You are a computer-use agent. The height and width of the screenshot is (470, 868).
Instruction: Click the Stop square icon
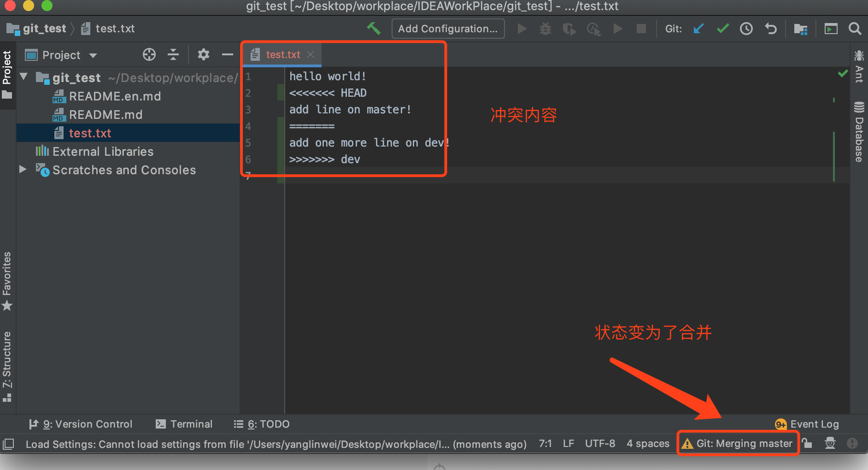click(641, 29)
